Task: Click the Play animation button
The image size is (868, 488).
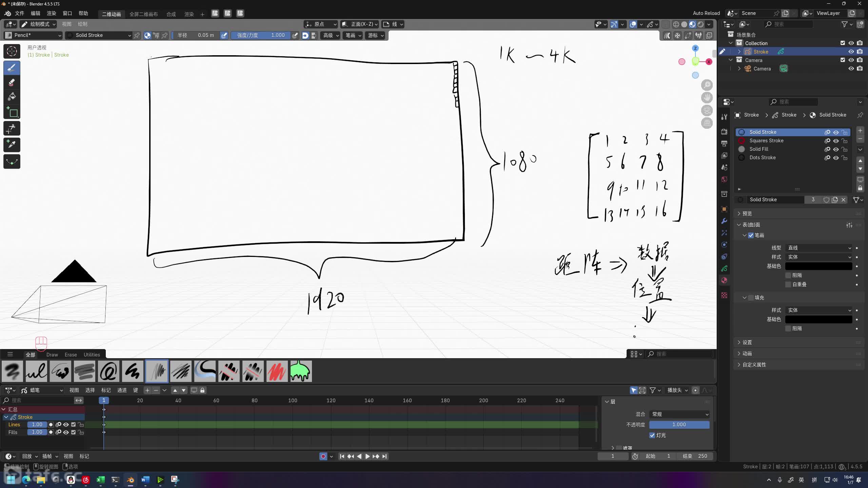Action: click(367, 456)
